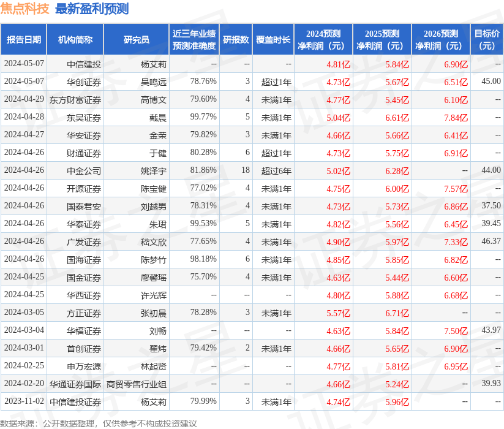The image size is (504, 429).
Task: Click date 2023-11-02
Action: click(x=24, y=401)
